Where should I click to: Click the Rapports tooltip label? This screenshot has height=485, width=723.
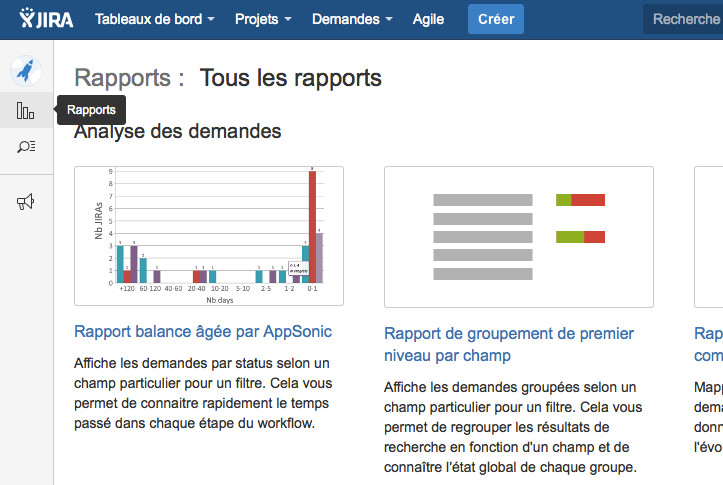pyautogui.click(x=91, y=110)
